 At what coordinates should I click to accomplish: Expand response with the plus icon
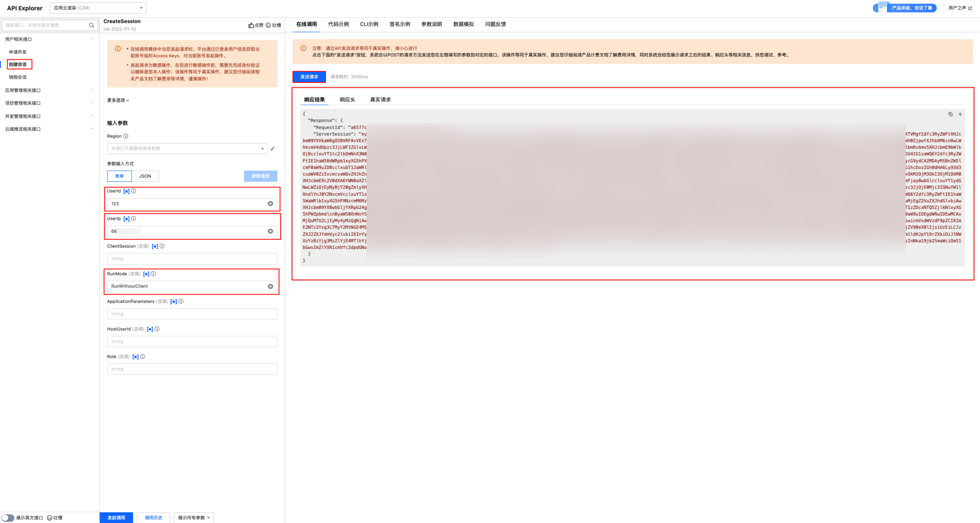point(960,114)
